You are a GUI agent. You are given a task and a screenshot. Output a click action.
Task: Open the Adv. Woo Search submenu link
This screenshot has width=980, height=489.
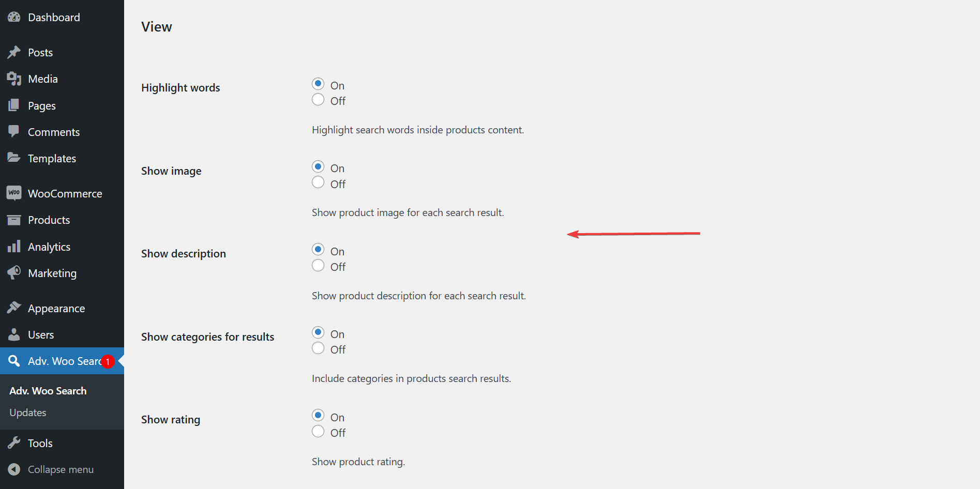tap(48, 391)
